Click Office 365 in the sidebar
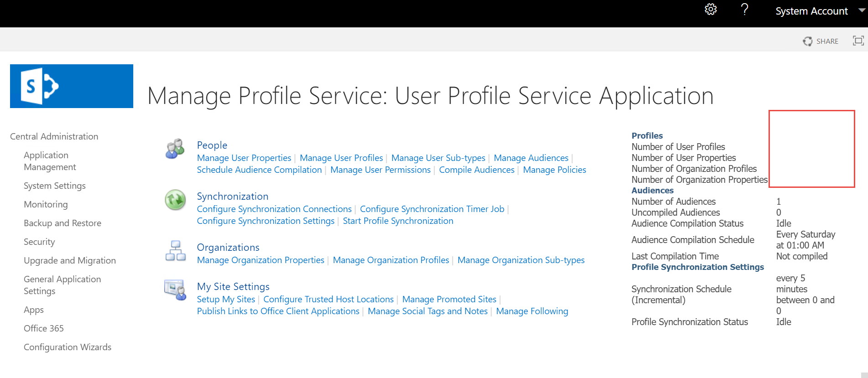The height and width of the screenshot is (378, 868). click(x=43, y=328)
